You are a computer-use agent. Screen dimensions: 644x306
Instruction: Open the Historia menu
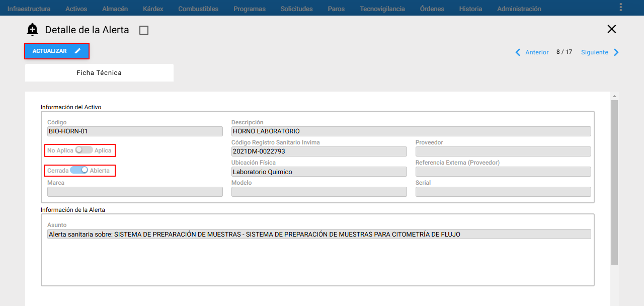coord(470,9)
